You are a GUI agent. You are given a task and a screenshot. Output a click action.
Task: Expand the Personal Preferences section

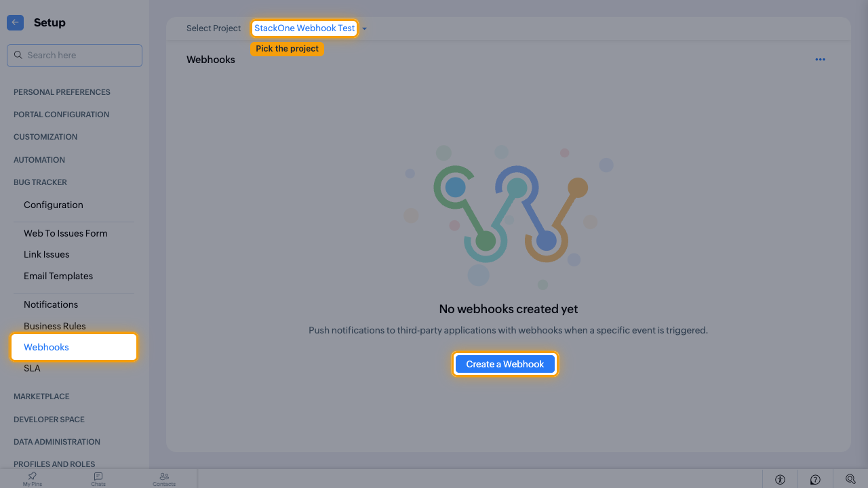pyautogui.click(x=62, y=92)
